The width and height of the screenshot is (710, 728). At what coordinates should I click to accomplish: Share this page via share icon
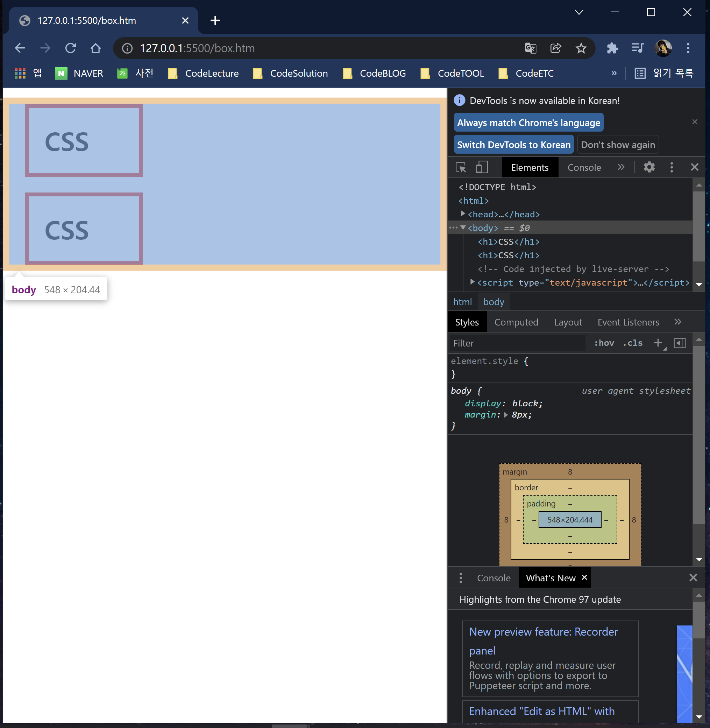pos(556,48)
